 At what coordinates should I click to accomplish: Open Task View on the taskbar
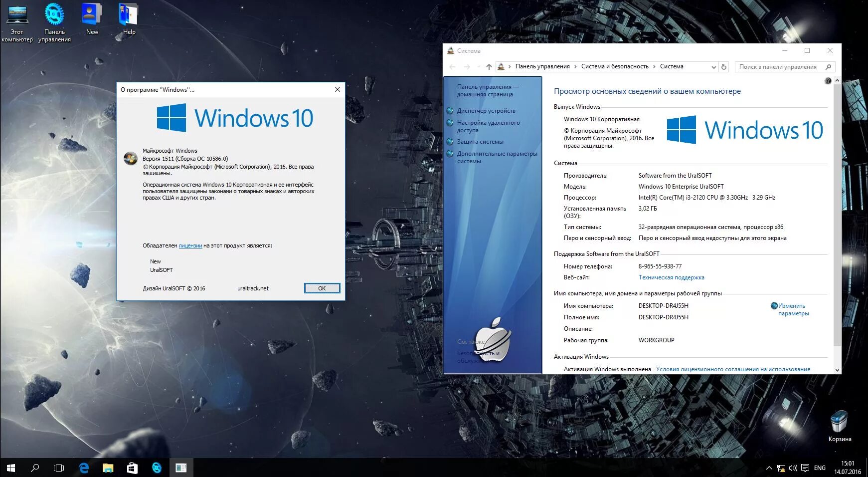(59, 468)
